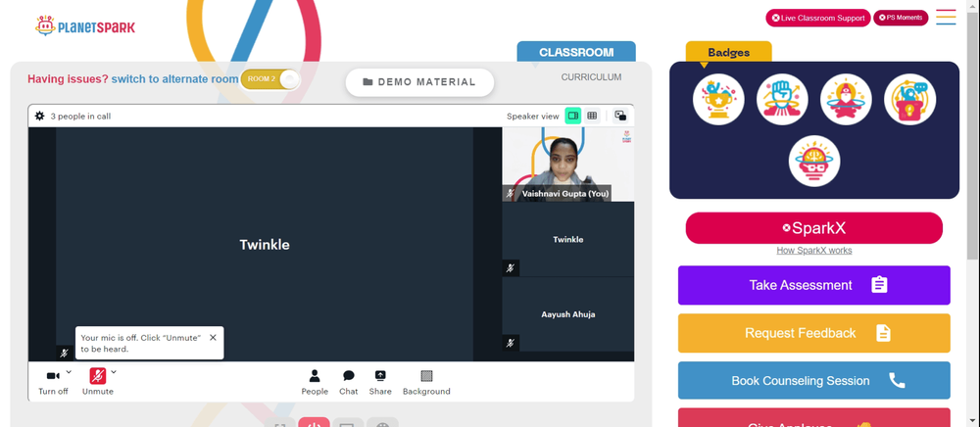
Task: Open PS Moments
Action: click(901, 18)
